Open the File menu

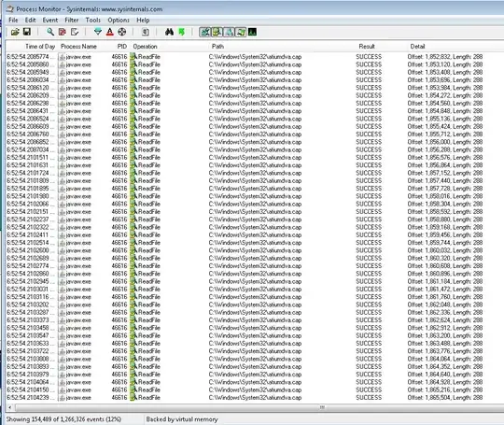click(x=13, y=20)
